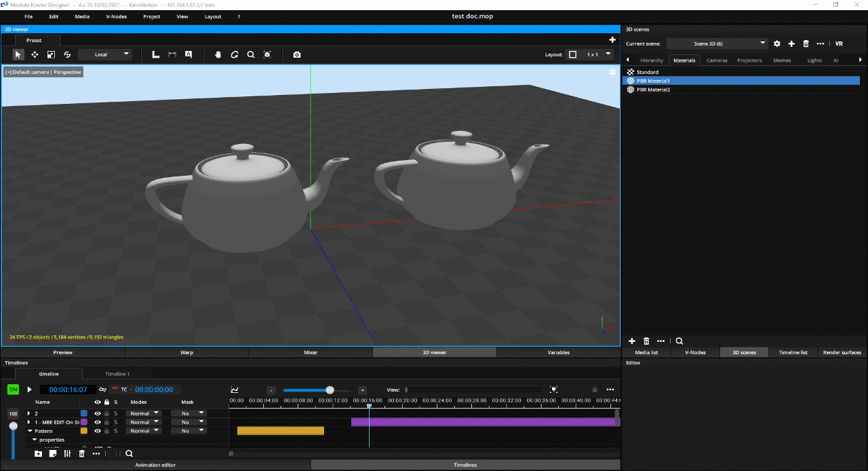Choose the scale tool in viewer toolbar
The height and width of the screenshot is (471, 868).
pyautogui.click(x=51, y=54)
